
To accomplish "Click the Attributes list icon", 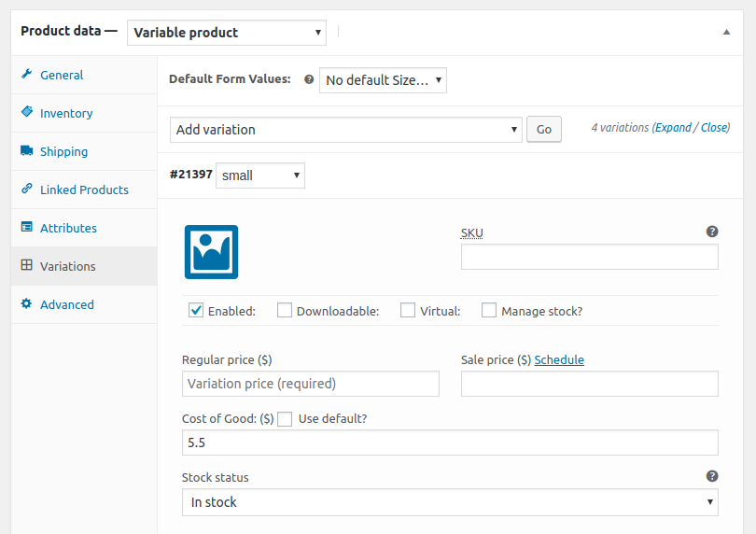I will (x=27, y=227).
